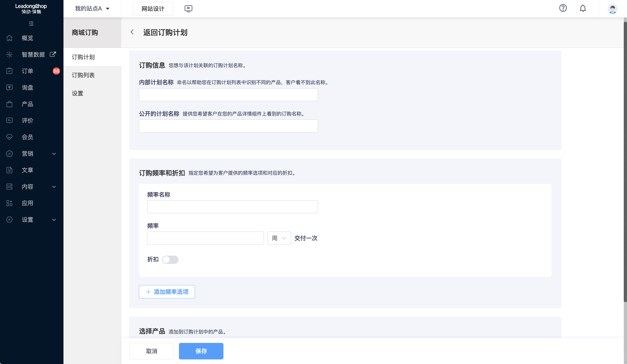Save the plan with 保存 button

coord(201,351)
